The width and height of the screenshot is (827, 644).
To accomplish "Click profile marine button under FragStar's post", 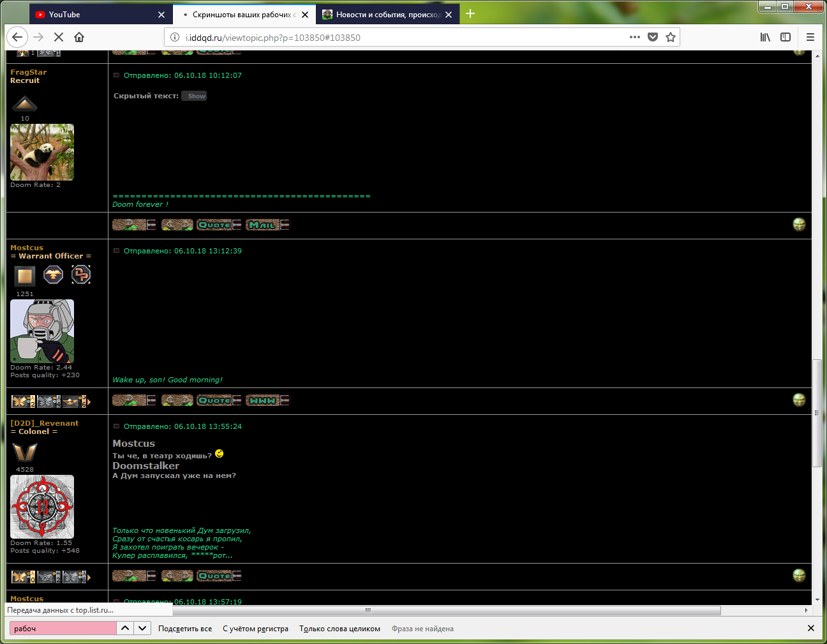I will (134, 225).
